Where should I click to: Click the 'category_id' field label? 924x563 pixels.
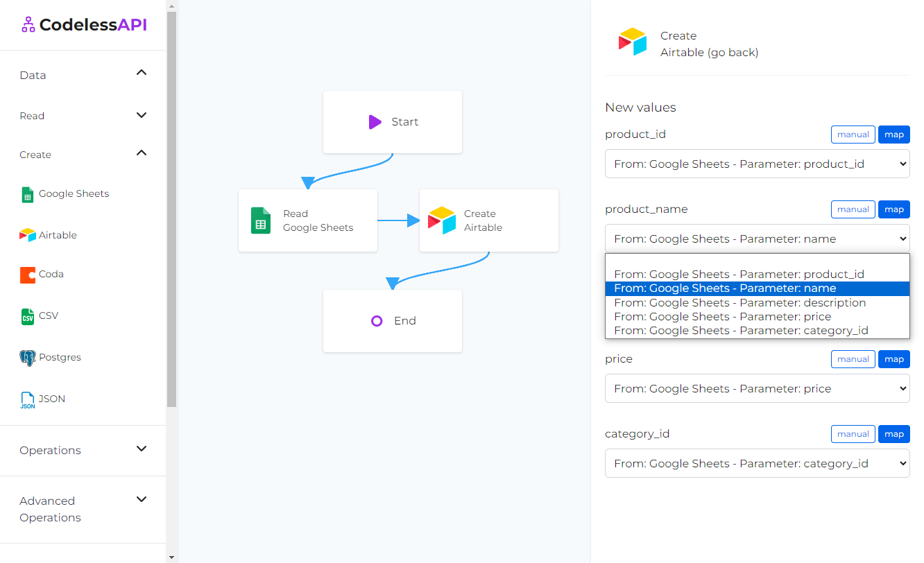point(638,434)
